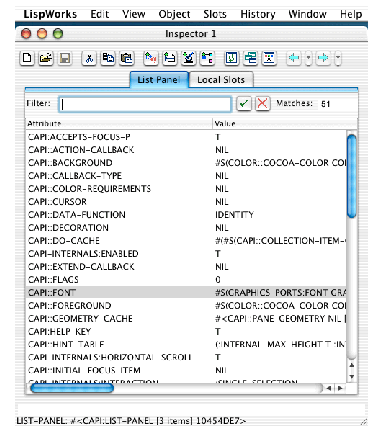
Task: Select the CAPI-INTERNALS:ENABLED row
Action: (186, 254)
